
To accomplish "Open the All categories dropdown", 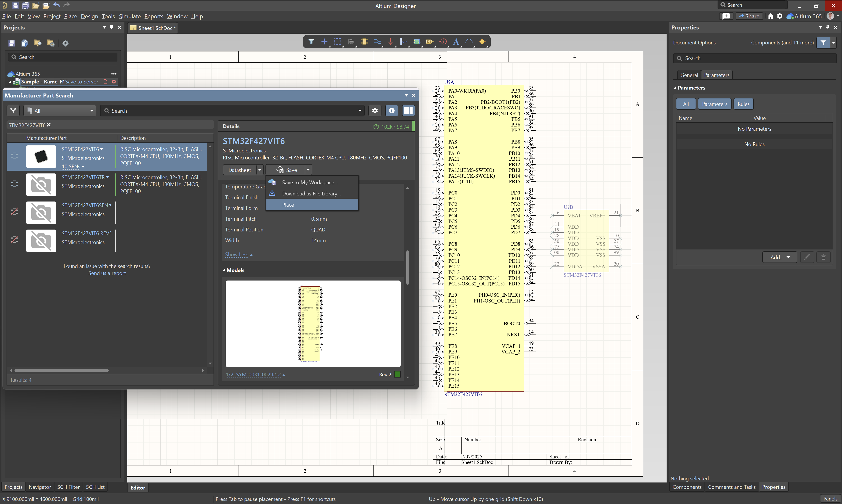I will point(60,111).
